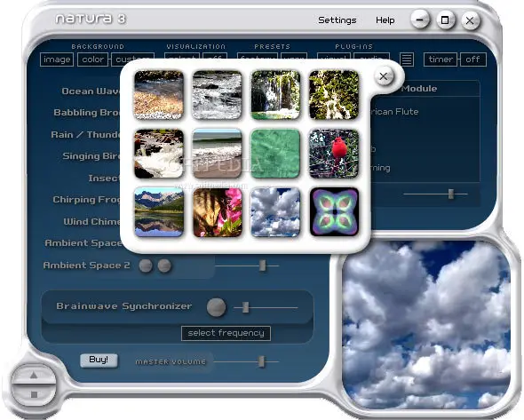This screenshot has width=524, height=420.
Task: Click the Wind Chimes sound label
Action: (x=91, y=221)
